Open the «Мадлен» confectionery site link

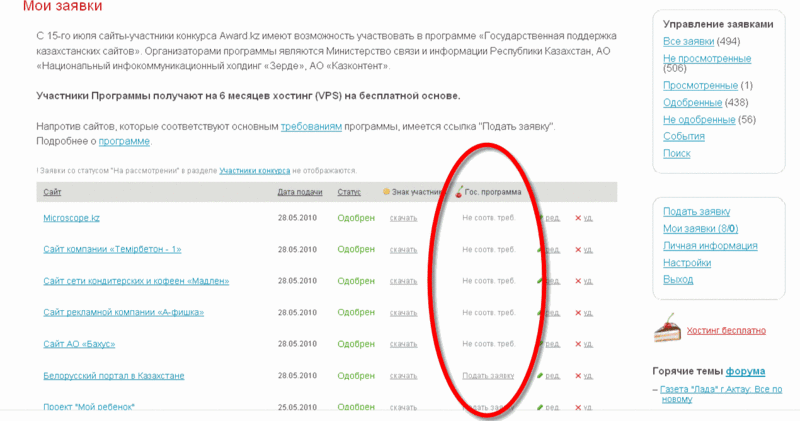(x=136, y=281)
